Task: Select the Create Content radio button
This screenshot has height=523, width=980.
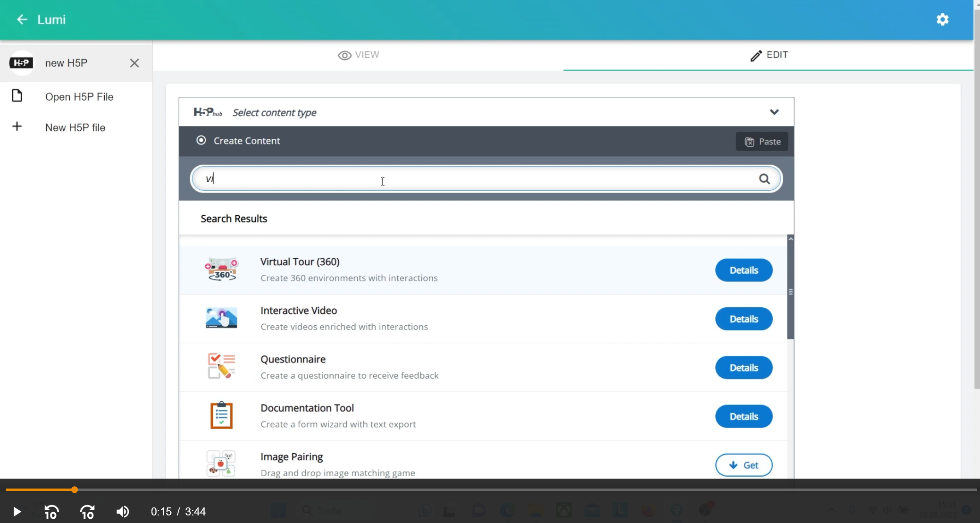Action: (x=201, y=140)
